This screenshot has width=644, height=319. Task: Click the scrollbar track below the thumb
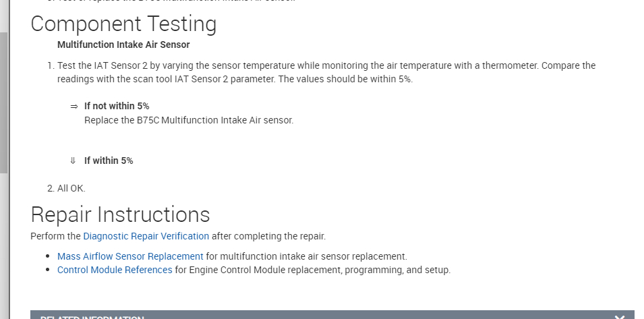pos(3,243)
